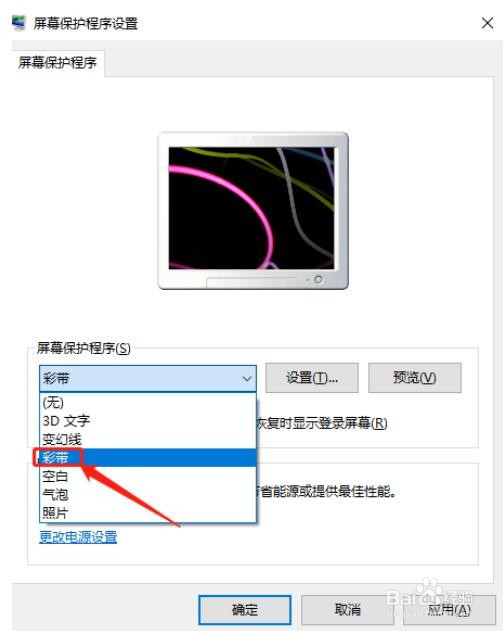Open the 更改电源设置 link
The height and width of the screenshot is (631, 503).
pyautogui.click(x=78, y=537)
